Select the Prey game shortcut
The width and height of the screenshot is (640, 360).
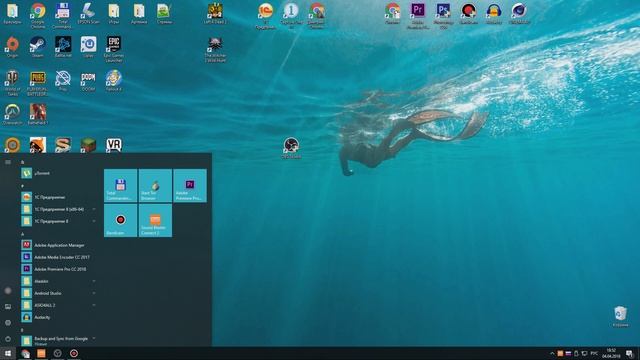63,80
